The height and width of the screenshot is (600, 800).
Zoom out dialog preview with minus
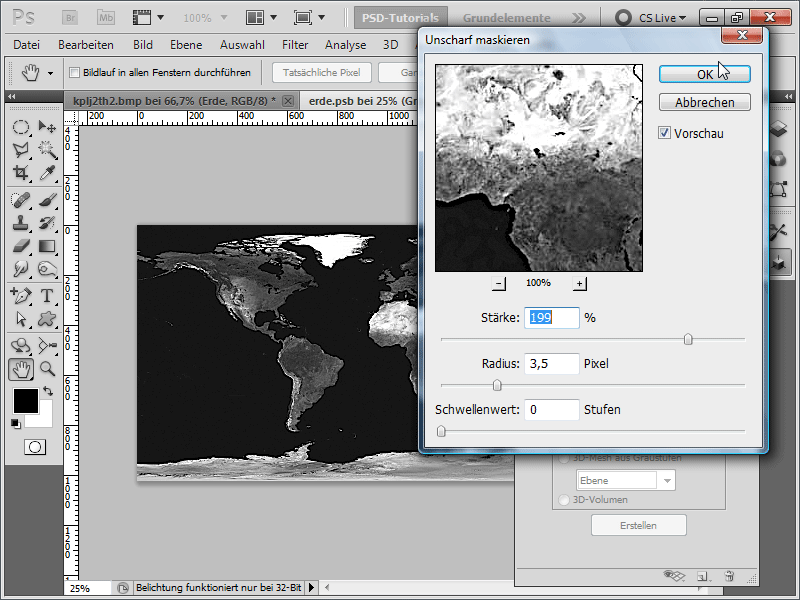[x=499, y=284]
